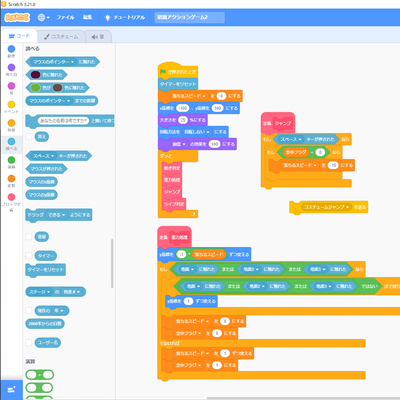Open the rotation style dropdown in blue block
The width and height of the screenshot is (400, 400).
tap(197, 132)
